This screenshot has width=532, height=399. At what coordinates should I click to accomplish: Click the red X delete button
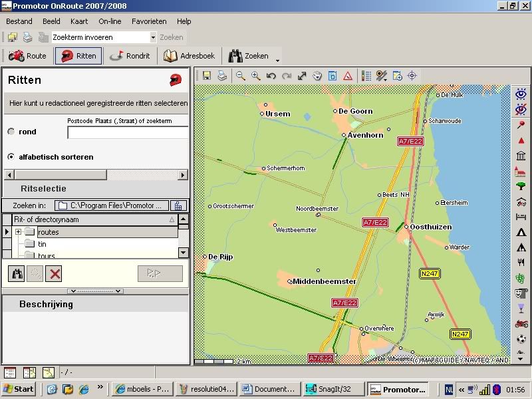point(54,273)
